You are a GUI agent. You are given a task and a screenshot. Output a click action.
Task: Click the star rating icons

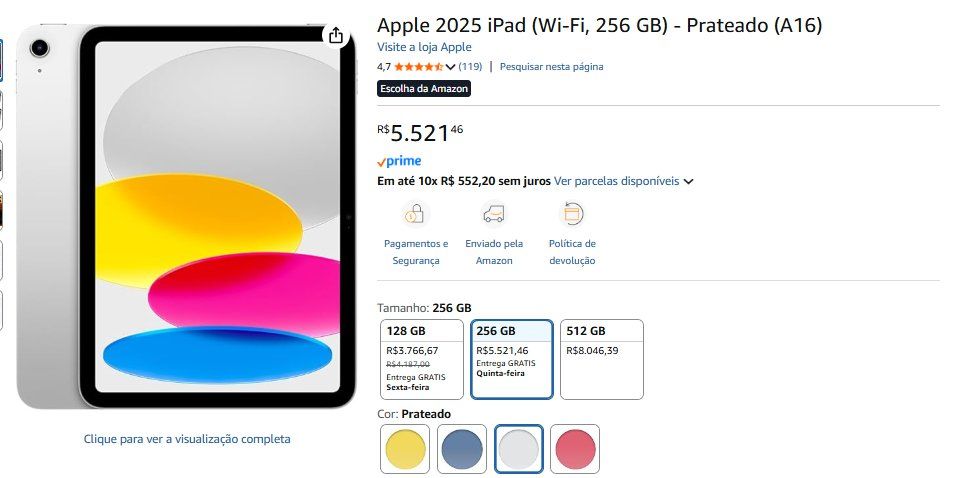tap(419, 67)
